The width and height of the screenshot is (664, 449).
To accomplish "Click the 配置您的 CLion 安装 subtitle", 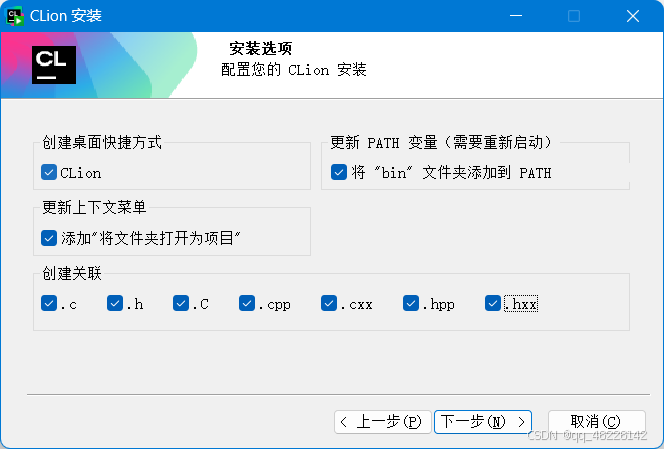I will (293, 69).
